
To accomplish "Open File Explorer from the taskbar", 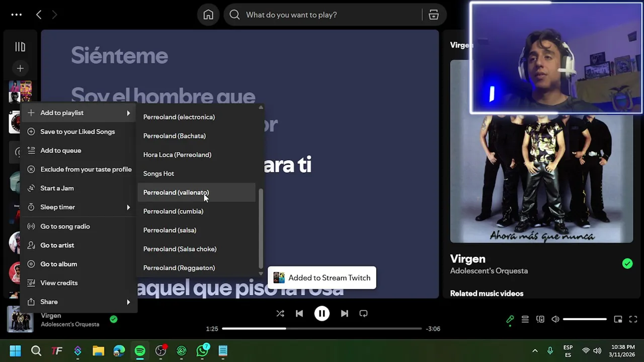I will pos(98,351).
